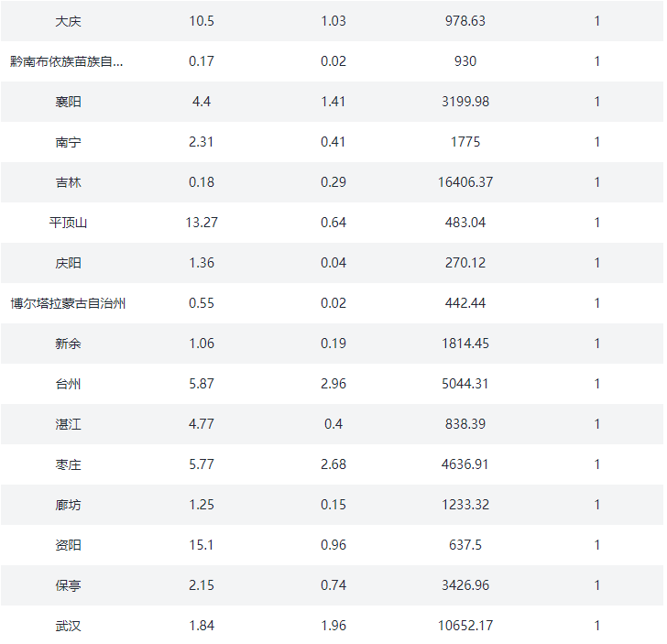667x644 pixels.
Task: Select the 台州 city name
Action: [x=68, y=384]
